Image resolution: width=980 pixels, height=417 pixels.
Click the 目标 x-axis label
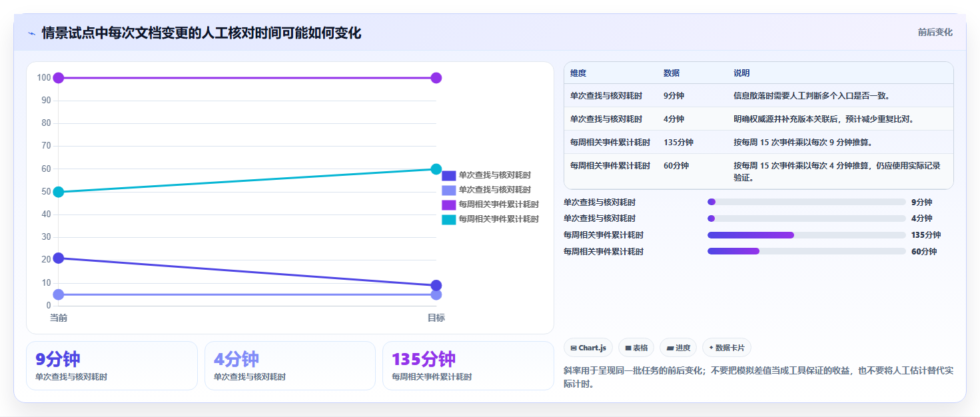(436, 318)
